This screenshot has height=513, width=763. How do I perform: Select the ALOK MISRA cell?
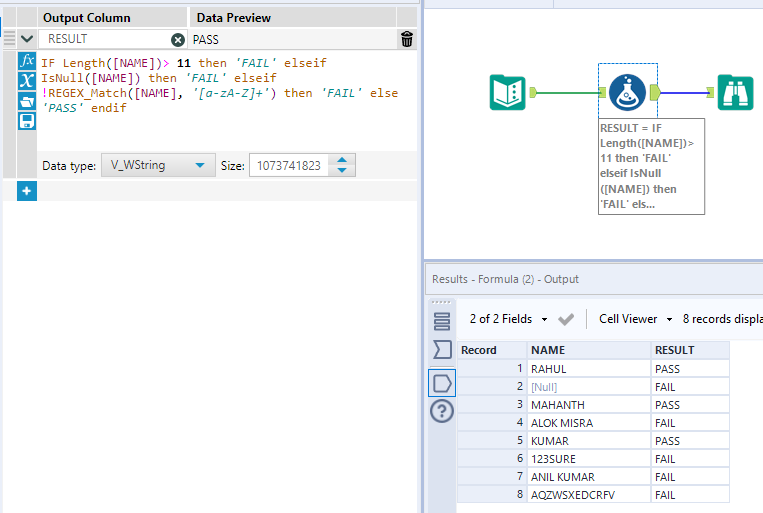589,423
